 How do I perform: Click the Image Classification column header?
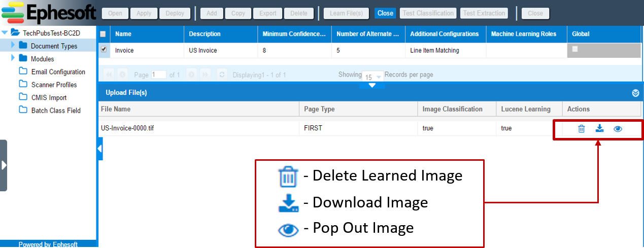457,109
